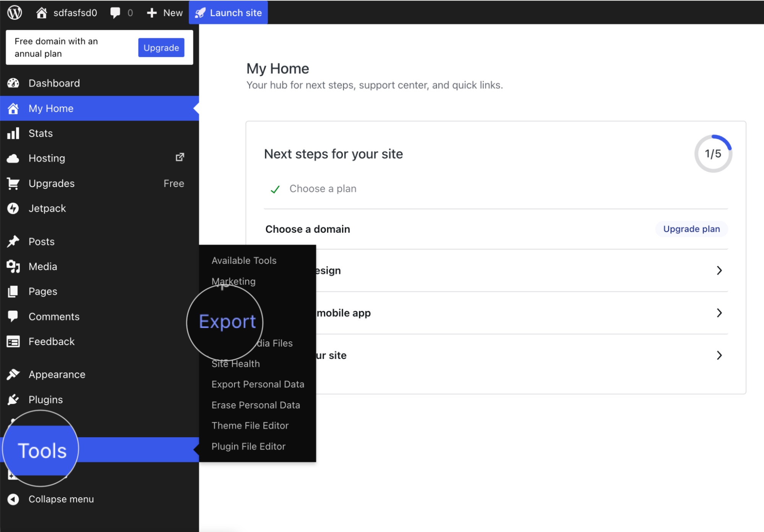Click the Jetpack bolt icon

coord(13,208)
